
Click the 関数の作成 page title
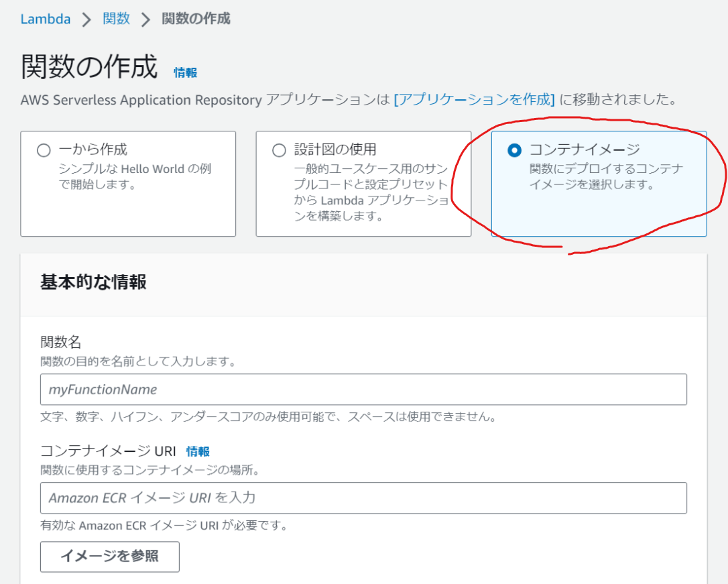point(89,66)
